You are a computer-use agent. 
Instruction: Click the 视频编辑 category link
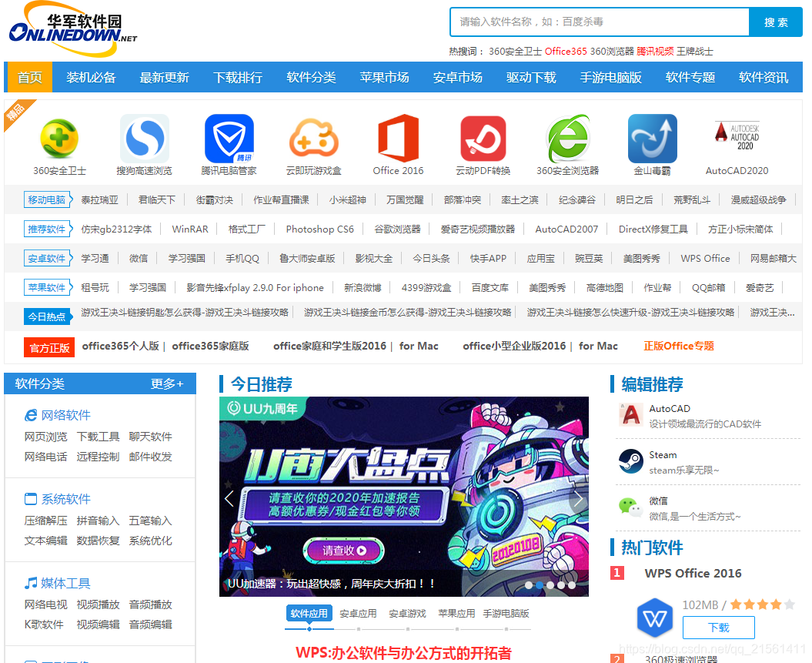(98, 624)
